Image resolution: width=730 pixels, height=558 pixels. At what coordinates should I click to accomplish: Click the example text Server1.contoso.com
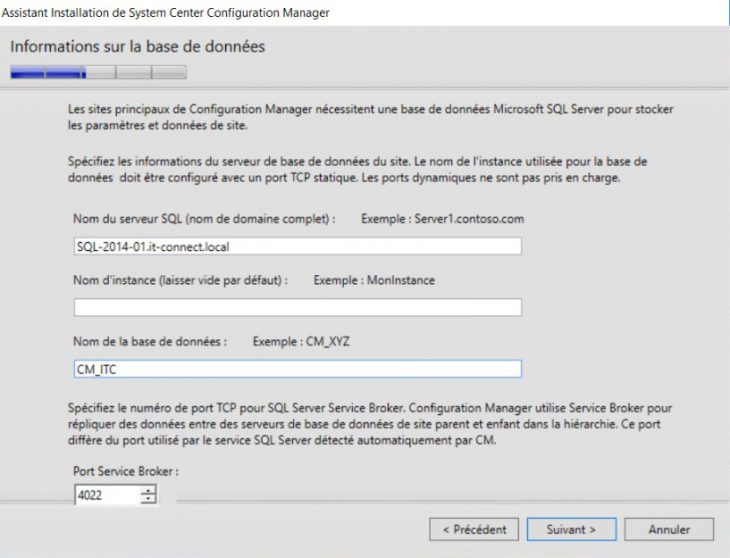tap(469, 218)
